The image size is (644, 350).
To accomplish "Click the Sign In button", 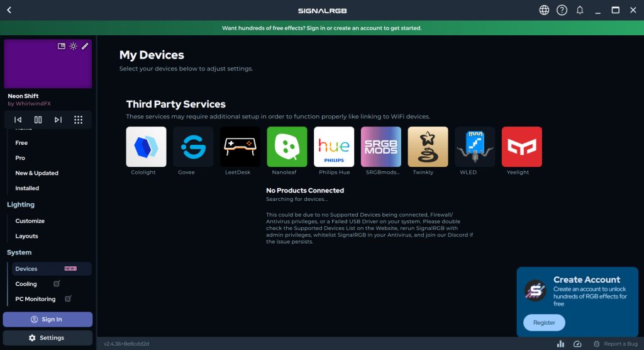I will coord(48,319).
